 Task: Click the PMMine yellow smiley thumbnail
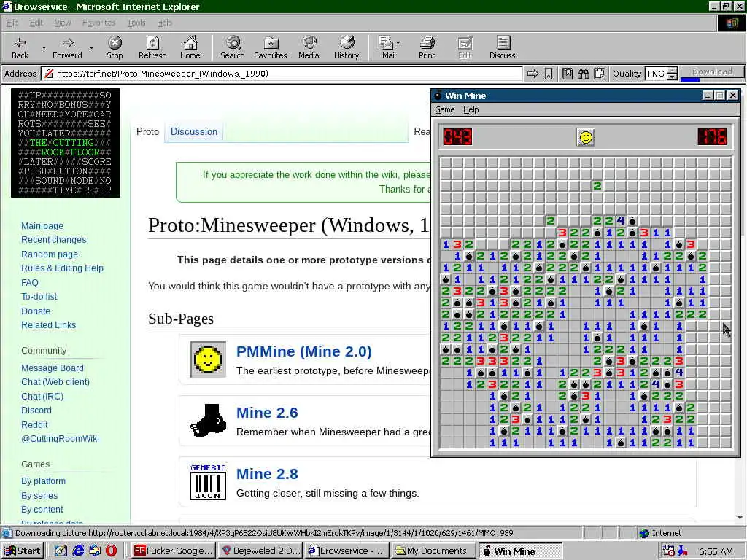(x=208, y=359)
